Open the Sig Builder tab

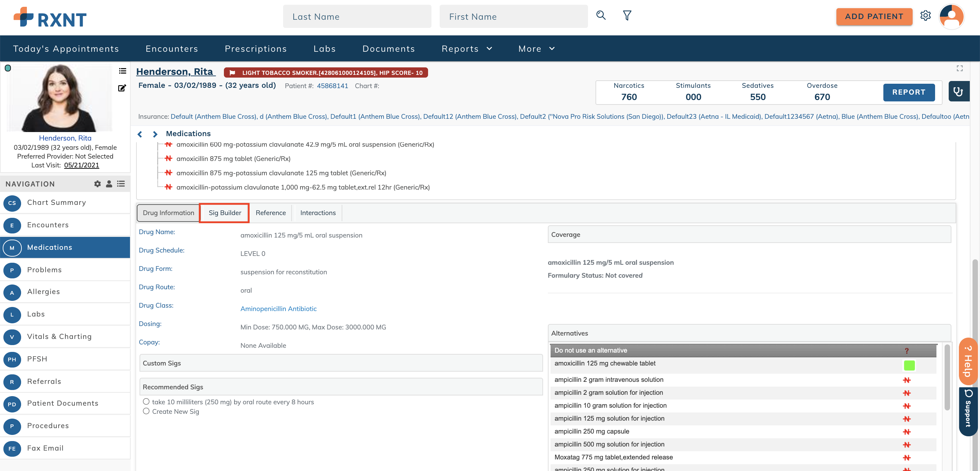tap(225, 213)
